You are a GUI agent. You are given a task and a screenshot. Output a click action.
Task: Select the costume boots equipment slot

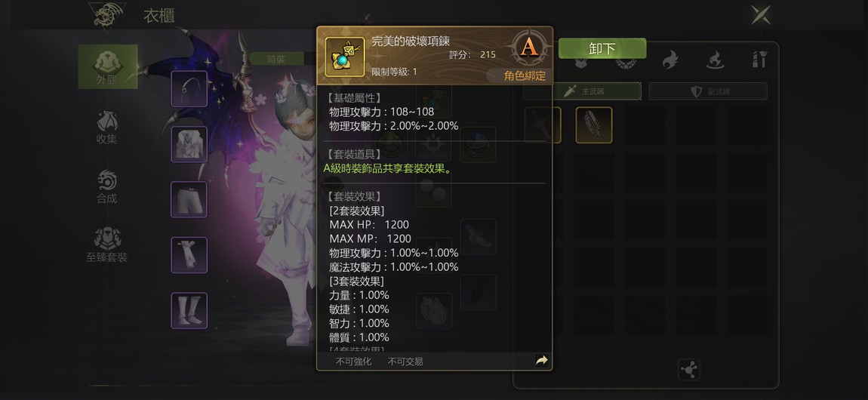[189, 310]
